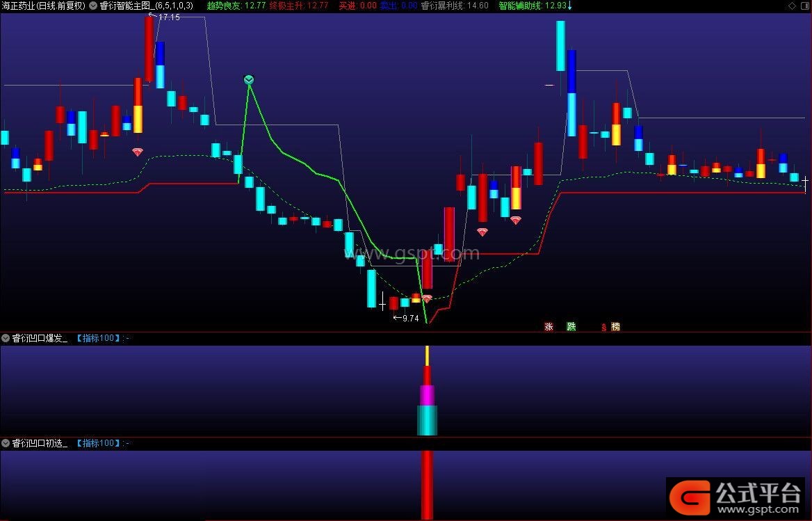Click the red 涨 info icon

pyautogui.click(x=549, y=326)
